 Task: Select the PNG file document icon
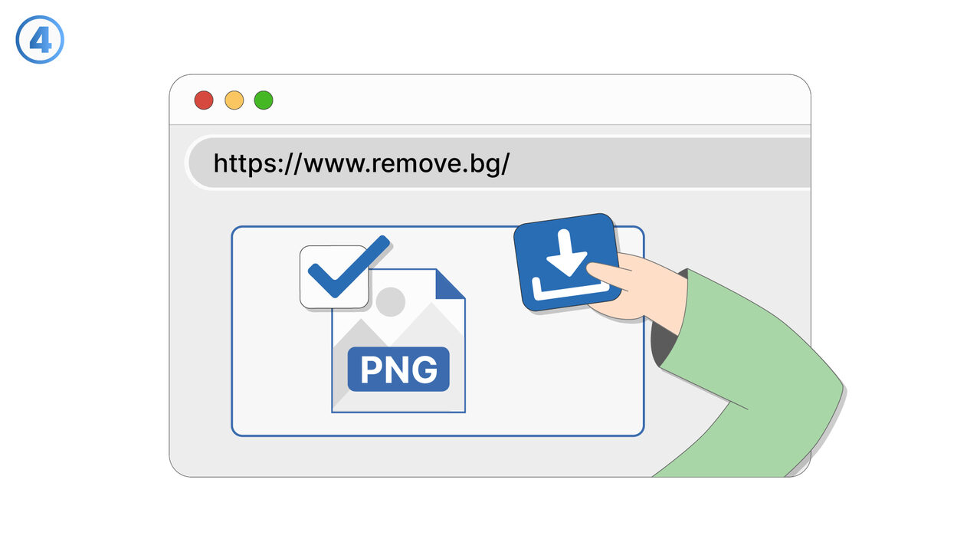pos(398,340)
